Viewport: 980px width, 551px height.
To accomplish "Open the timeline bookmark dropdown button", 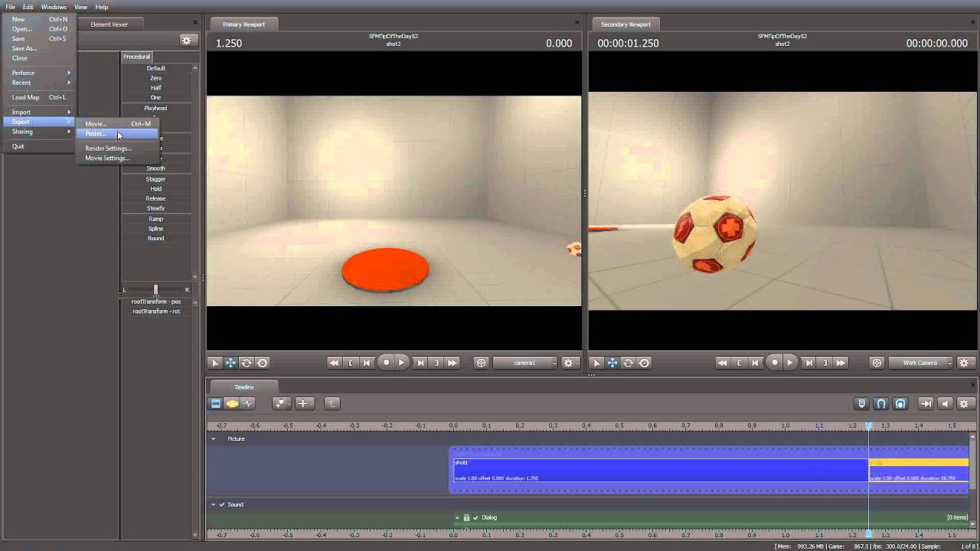I will 281,403.
